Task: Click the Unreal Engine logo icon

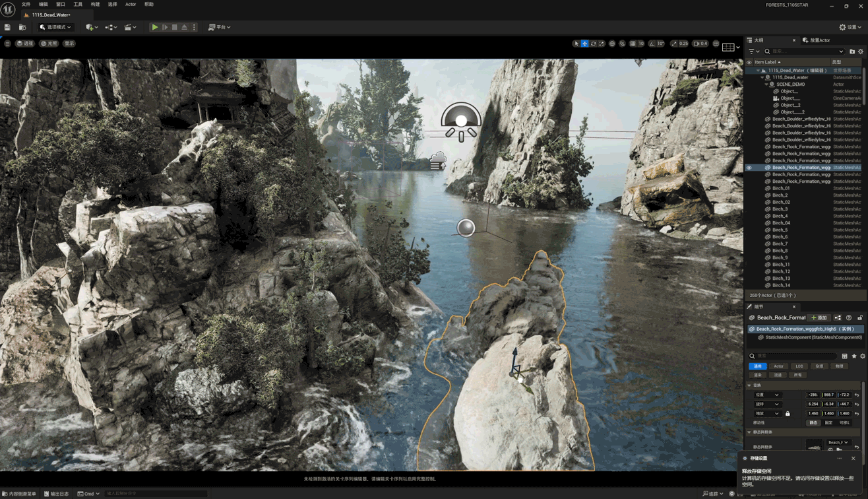Action: click(8, 8)
